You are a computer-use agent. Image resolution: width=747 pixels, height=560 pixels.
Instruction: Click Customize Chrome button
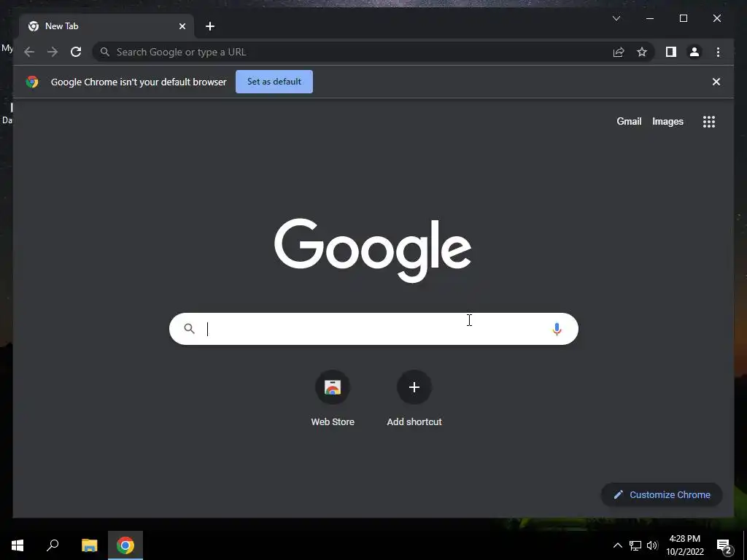coord(662,495)
